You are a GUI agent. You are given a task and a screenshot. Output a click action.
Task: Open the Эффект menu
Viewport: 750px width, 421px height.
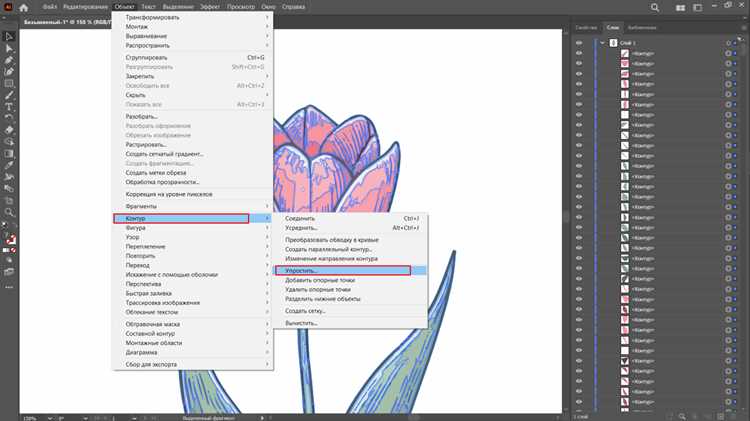pos(210,7)
